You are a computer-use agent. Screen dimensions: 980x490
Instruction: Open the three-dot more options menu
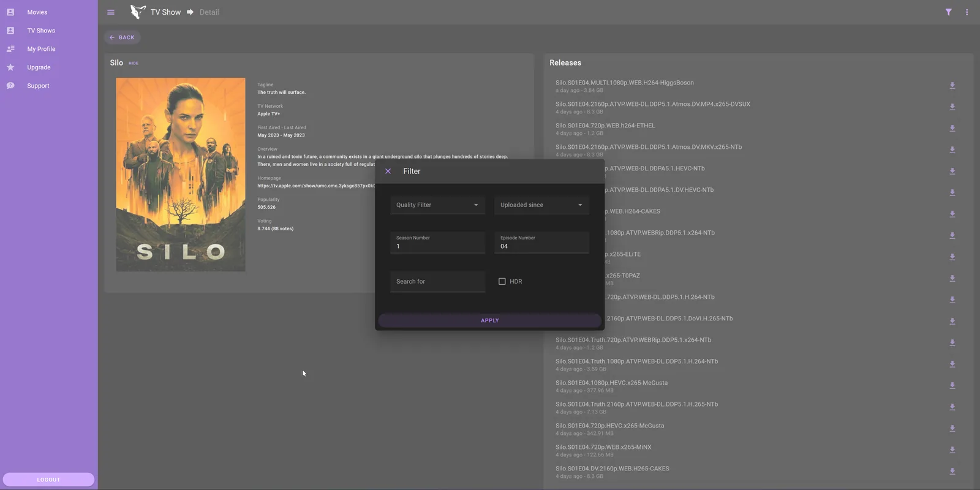coord(967,12)
